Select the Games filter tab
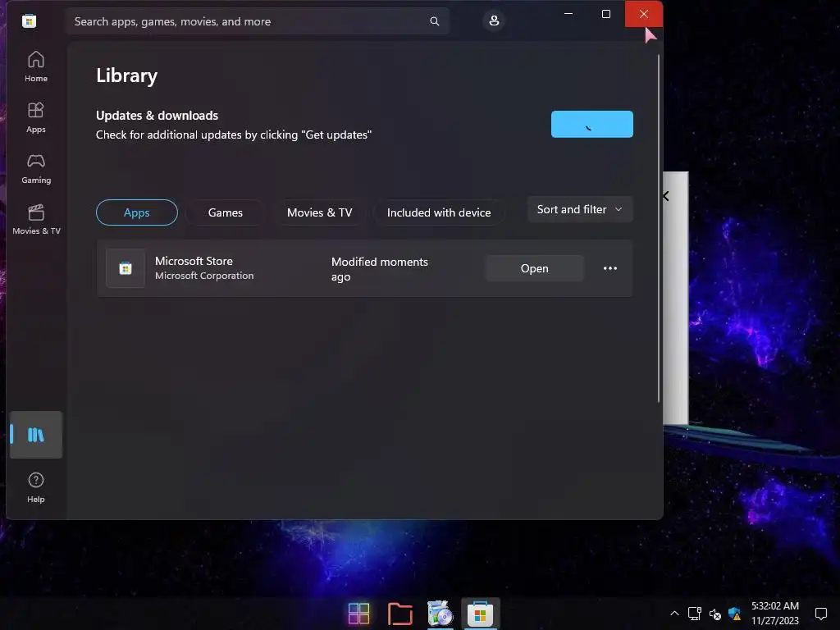This screenshot has width=840, height=630. (x=225, y=212)
